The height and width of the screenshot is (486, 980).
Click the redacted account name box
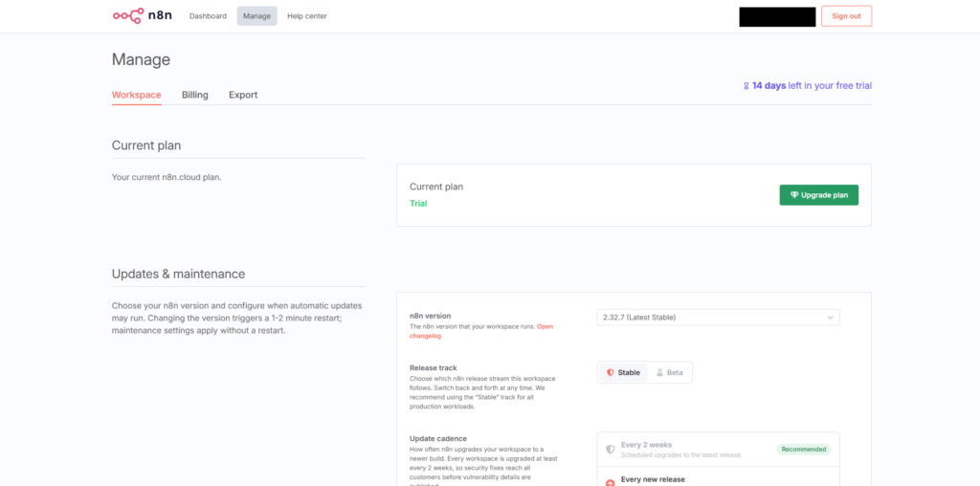point(777,17)
